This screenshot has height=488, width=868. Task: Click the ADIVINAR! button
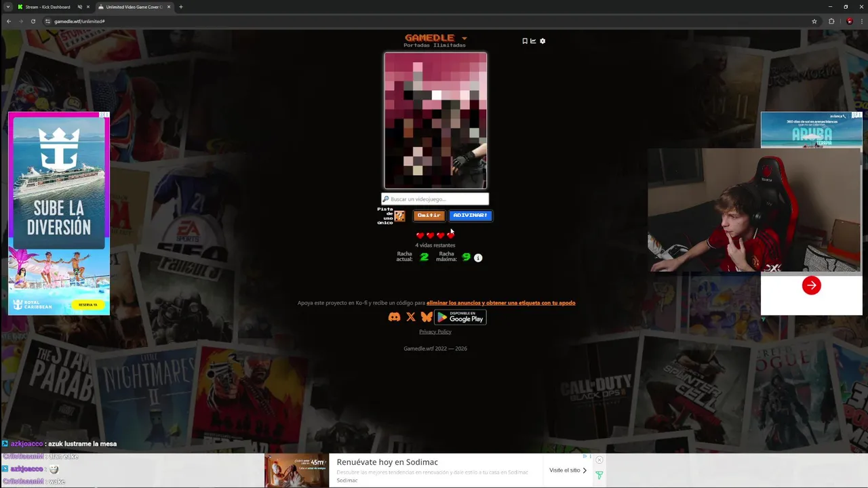470,216
